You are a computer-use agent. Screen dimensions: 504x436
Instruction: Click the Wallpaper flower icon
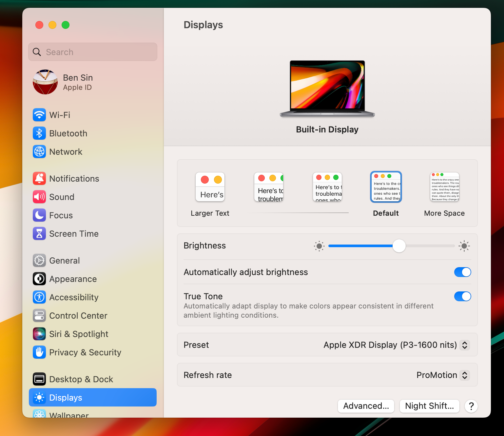pos(39,414)
